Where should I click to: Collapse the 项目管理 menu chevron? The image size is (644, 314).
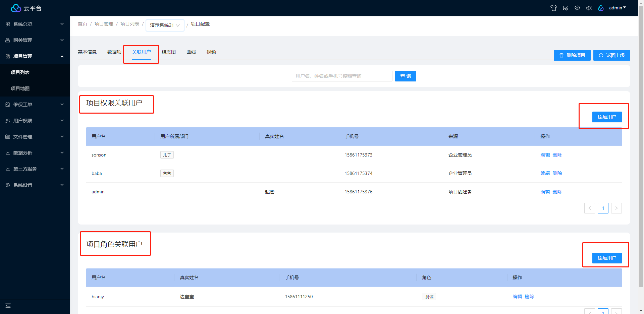(x=62, y=56)
